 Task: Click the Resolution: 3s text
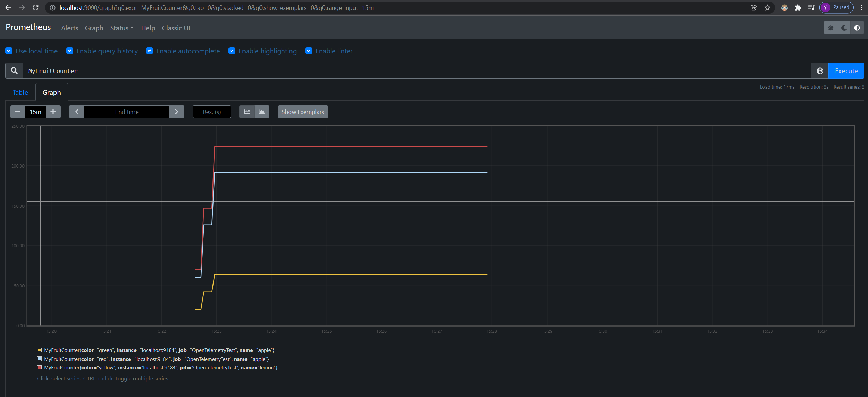coord(814,87)
